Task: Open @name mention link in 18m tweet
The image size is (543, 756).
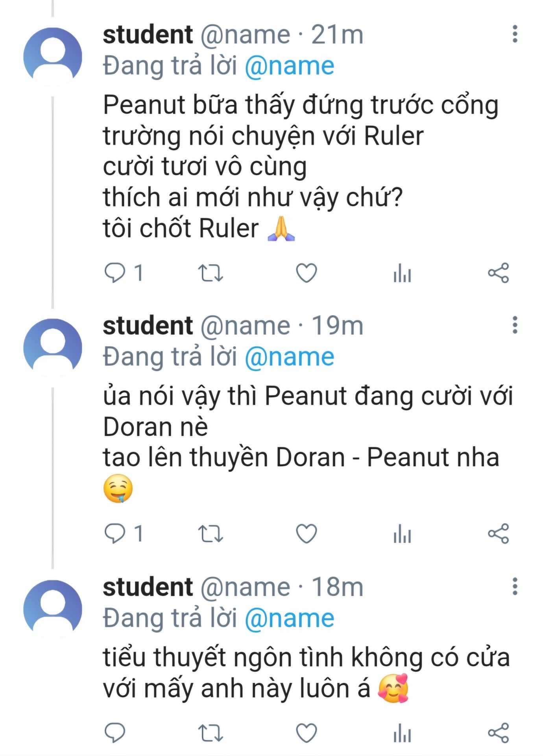Action: tap(289, 618)
